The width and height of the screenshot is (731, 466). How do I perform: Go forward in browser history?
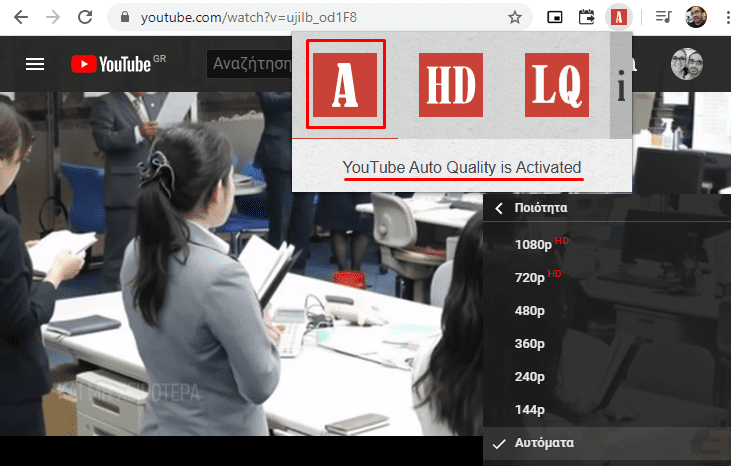point(53,17)
